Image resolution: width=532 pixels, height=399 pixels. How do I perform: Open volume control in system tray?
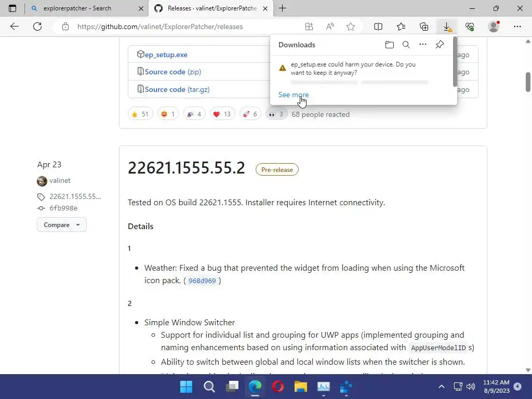tap(471, 387)
